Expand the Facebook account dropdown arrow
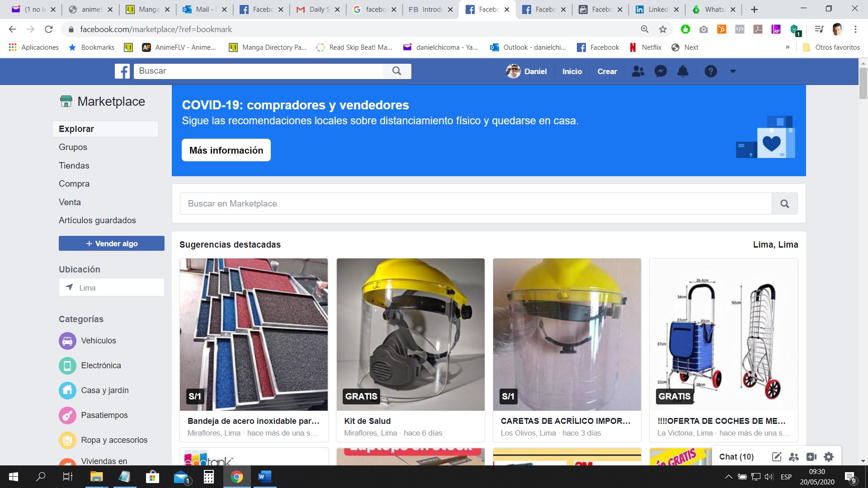 pyautogui.click(x=733, y=71)
